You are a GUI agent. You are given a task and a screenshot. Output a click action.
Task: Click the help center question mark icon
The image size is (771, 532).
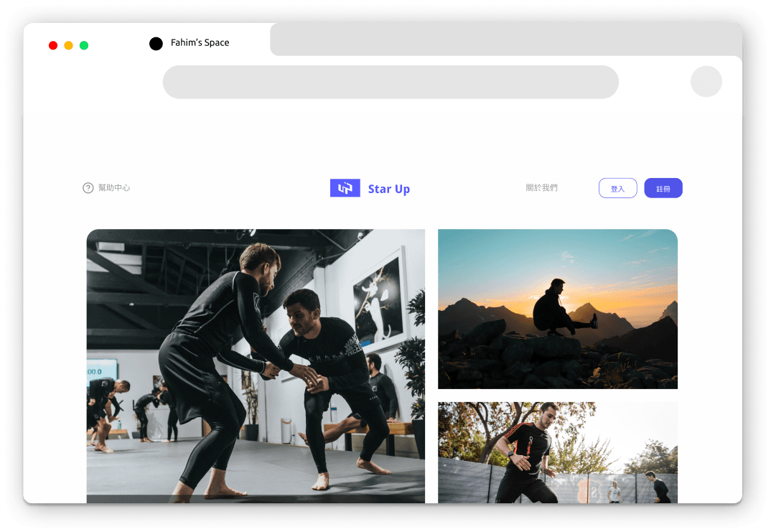point(88,188)
